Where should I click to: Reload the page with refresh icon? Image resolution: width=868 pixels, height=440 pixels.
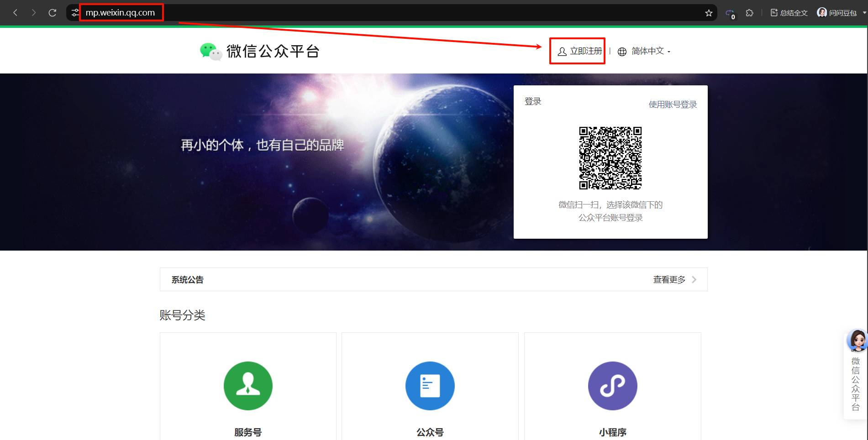[x=53, y=13]
